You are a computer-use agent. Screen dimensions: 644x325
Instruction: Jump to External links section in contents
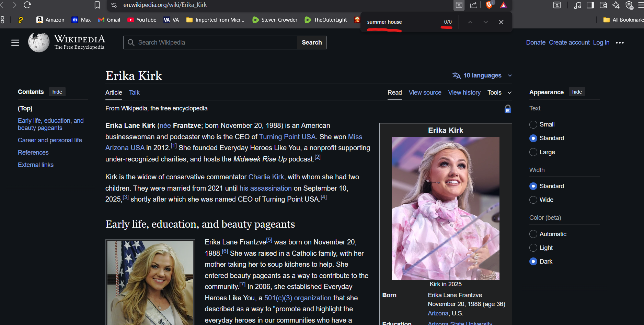[36, 165]
